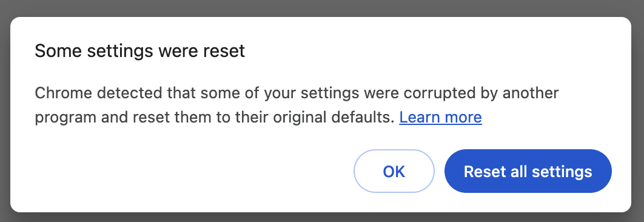Click the "Some settings were reset" dialog title
The height and width of the screenshot is (222, 644).
(x=139, y=51)
